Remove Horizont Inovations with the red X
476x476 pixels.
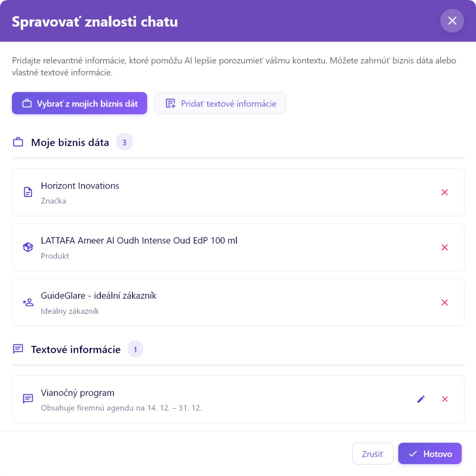click(445, 192)
